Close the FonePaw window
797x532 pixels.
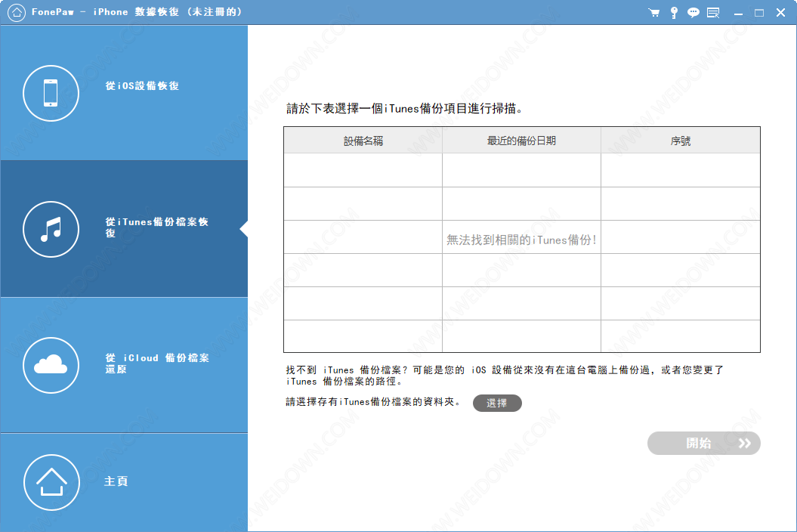click(x=780, y=13)
